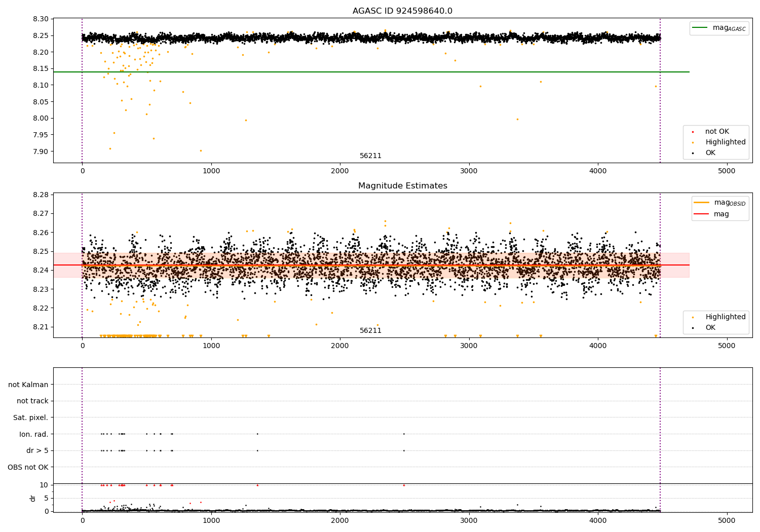Image resolution: width=760 pixels, height=532 pixels.
Task: Click the 'OBS not OK' axis label
Action: pyautogui.click(x=28, y=467)
